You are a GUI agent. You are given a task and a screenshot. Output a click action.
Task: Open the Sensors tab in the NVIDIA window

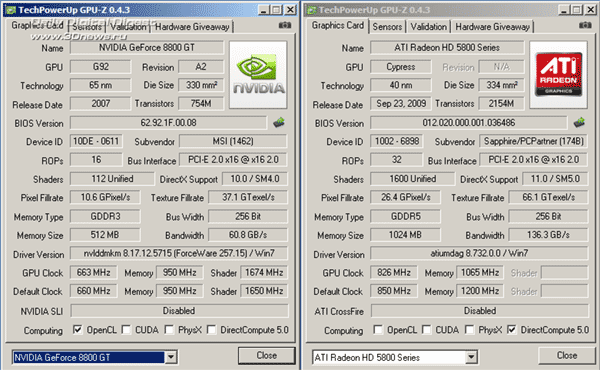[x=87, y=27]
